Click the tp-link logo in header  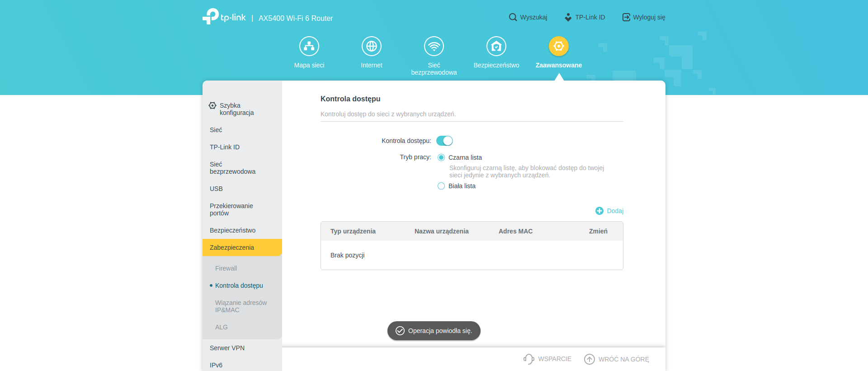click(x=224, y=17)
